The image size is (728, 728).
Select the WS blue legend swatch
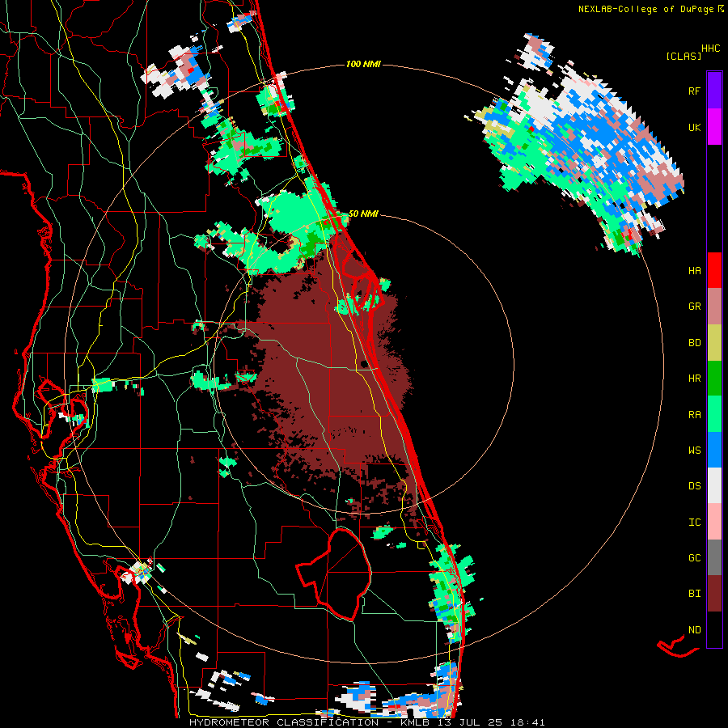[714, 450]
